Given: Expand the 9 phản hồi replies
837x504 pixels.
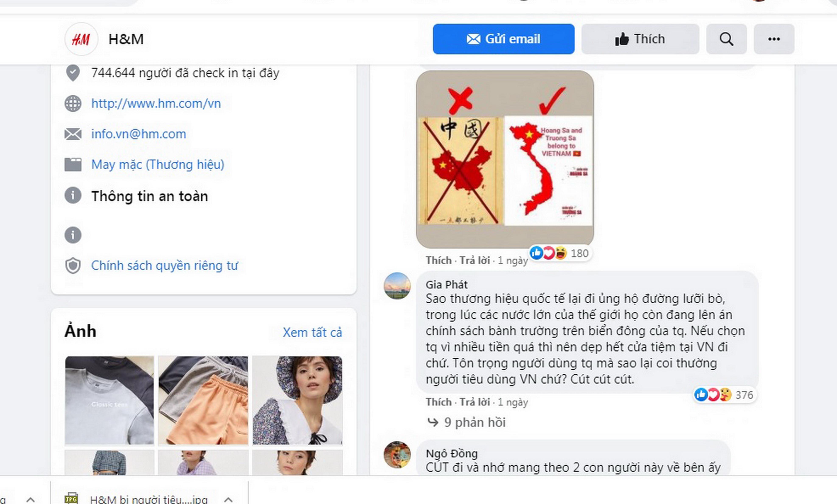Looking at the screenshot, I should pyautogui.click(x=474, y=422).
